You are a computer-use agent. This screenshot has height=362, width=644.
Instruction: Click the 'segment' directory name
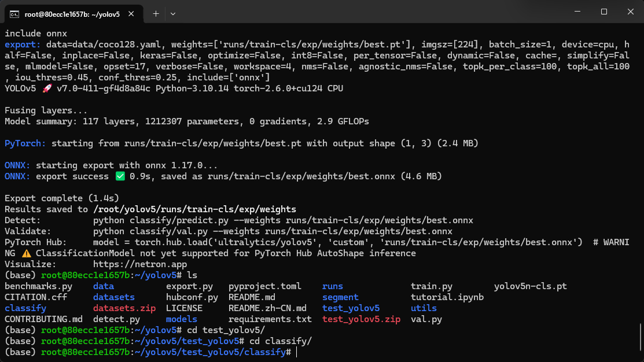click(340, 297)
